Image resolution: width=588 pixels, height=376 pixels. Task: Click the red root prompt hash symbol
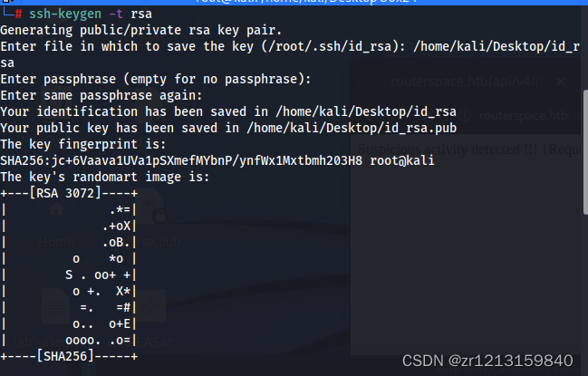click(x=18, y=16)
